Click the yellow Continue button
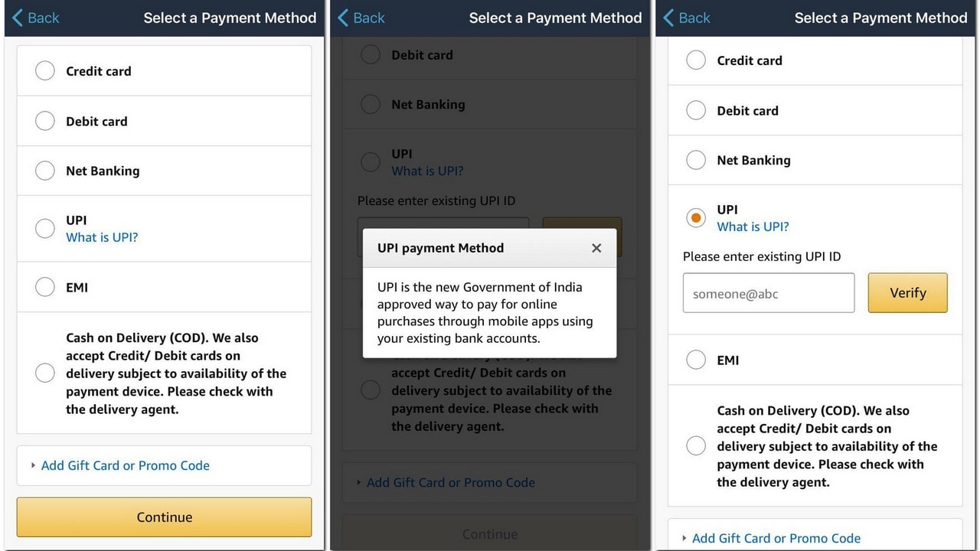This screenshot has width=980, height=551. [x=164, y=517]
